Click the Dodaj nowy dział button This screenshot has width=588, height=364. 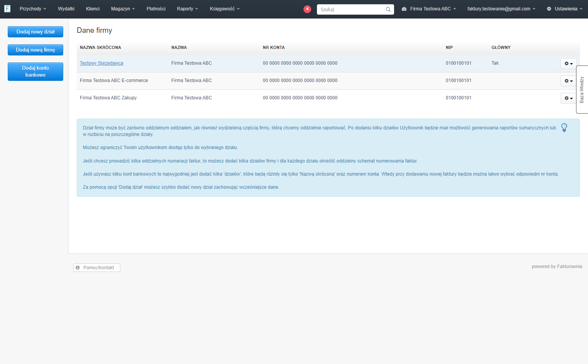click(x=35, y=32)
